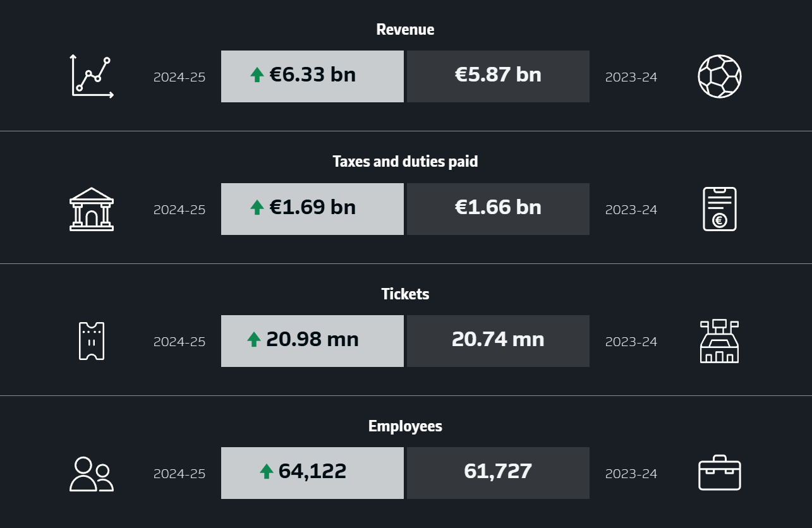Click the two-people employees icon
The image size is (812, 528).
(92, 474)
